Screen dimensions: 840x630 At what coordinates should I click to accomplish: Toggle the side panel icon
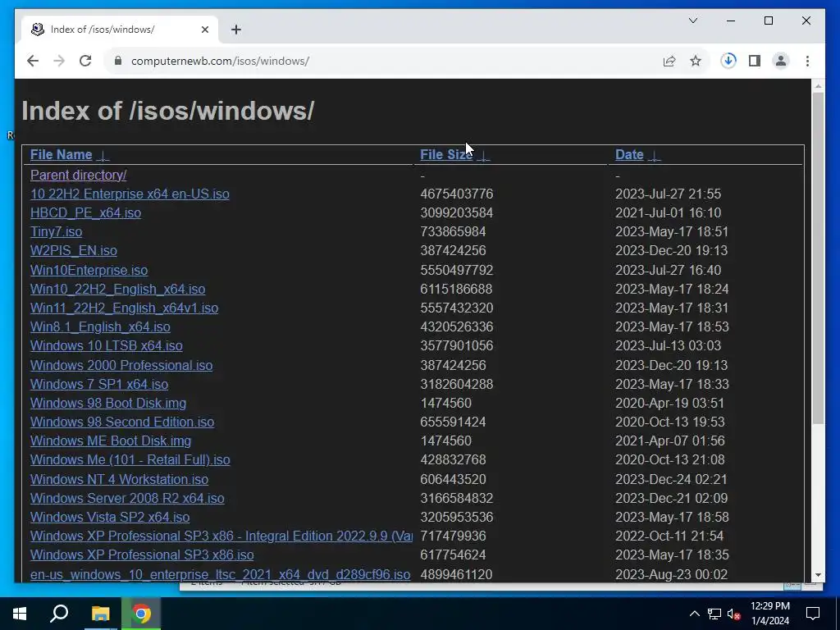(x=755, y=61)
